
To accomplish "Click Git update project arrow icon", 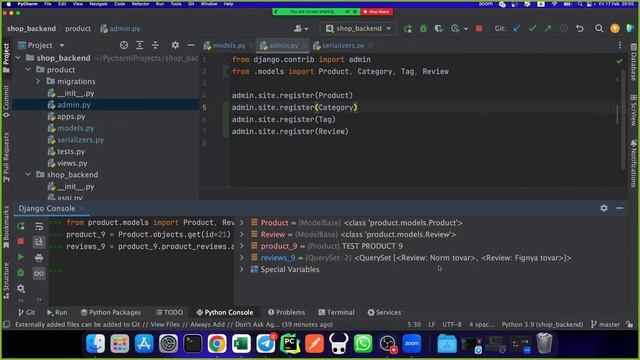I will pyautogui.click(x=517, y=29).
